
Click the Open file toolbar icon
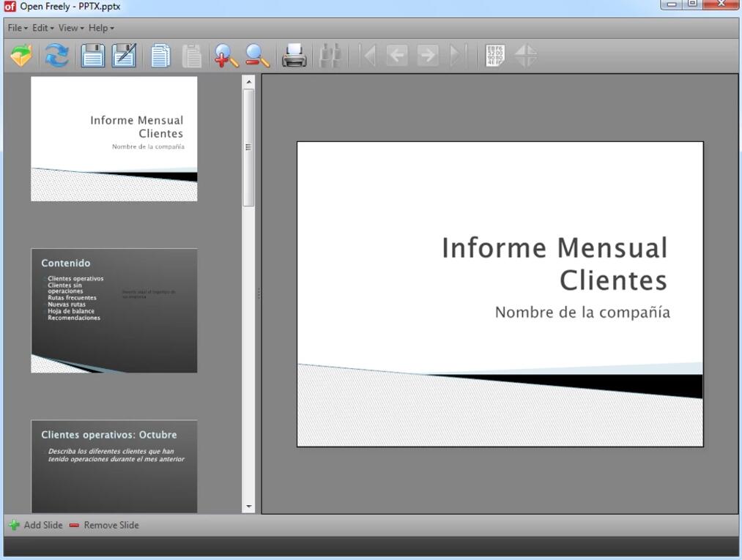[21, 56]
